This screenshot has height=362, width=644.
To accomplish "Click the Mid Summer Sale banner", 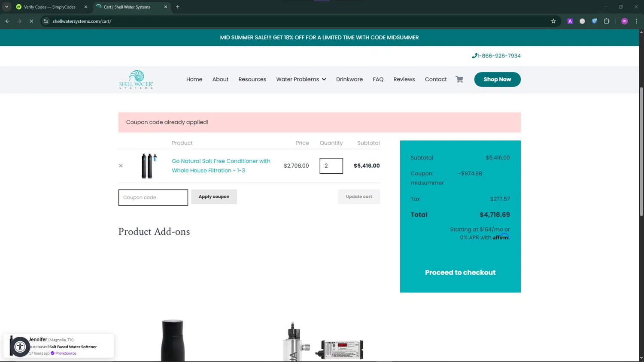I will point(319,37).
